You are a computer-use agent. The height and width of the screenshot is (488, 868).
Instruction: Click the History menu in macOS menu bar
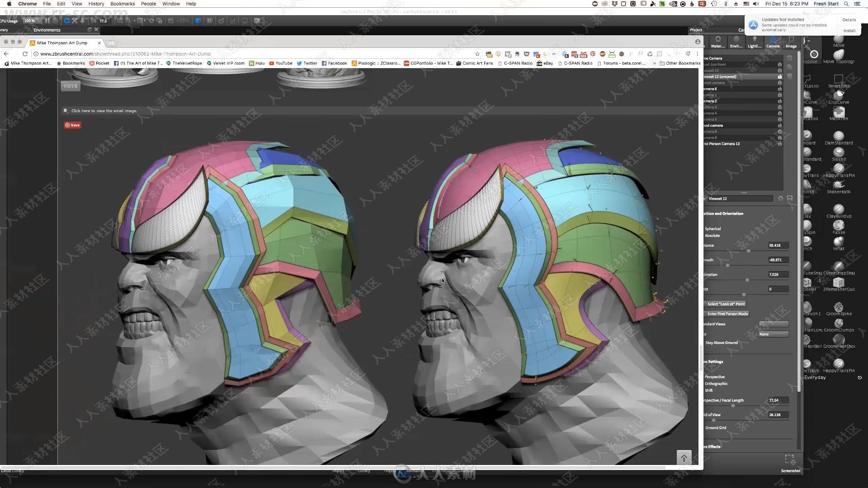tap(97, 4)
